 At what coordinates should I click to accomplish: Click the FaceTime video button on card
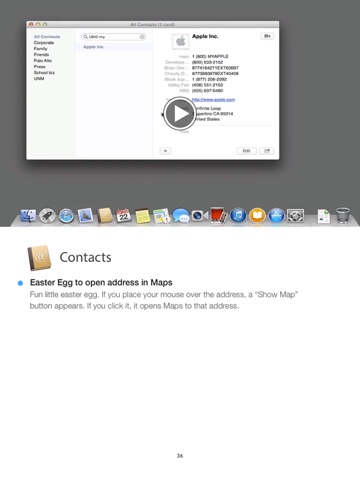pos(267,36)
